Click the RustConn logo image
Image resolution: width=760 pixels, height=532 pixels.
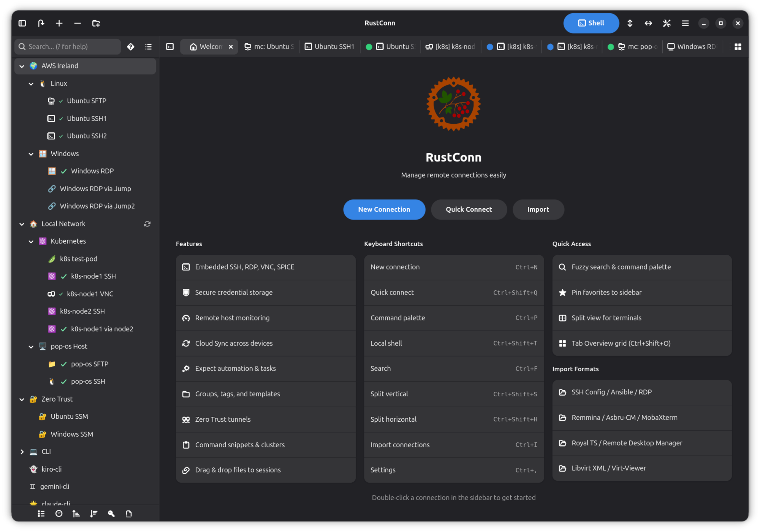point(454,104)
